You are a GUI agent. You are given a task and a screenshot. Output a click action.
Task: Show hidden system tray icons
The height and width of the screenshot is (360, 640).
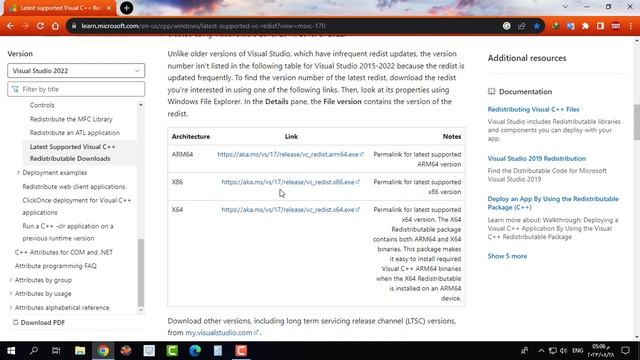[541, 351]
